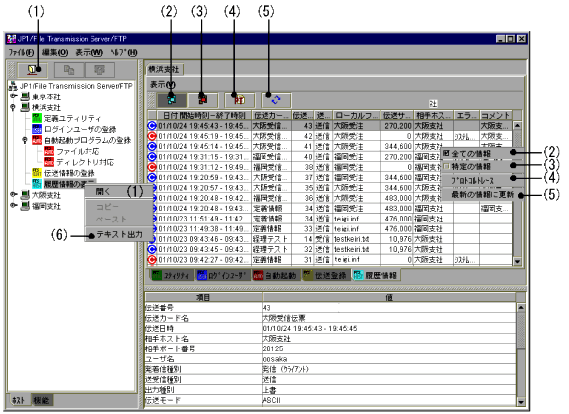The image size is (569, 414).
Task: Open the 表示(V) menu in right pane
Action: [163, 85]
